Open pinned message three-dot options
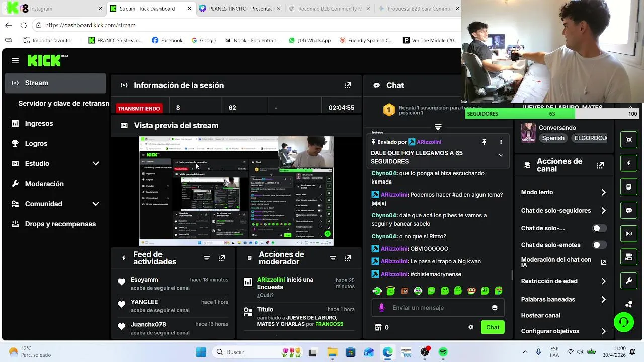The image size is (644, 362). coord(501,142)
